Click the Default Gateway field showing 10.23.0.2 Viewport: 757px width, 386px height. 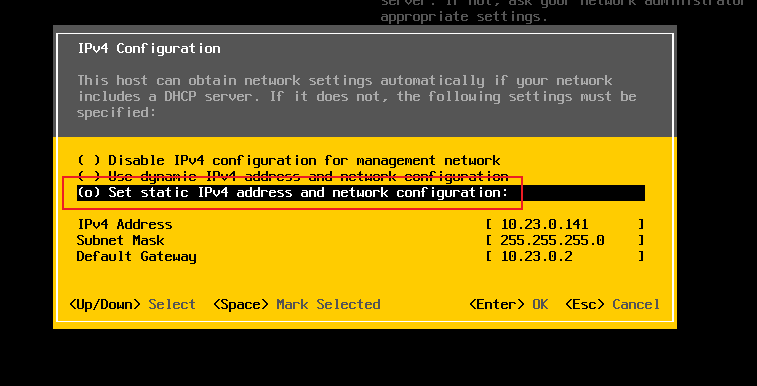[565, 256]
